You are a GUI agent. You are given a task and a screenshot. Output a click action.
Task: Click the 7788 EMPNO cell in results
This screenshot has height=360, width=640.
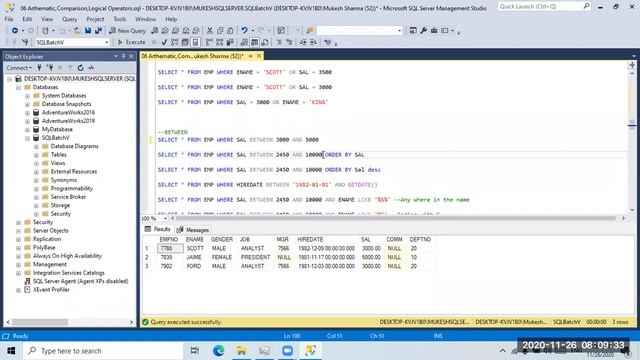tap(170, 248)
